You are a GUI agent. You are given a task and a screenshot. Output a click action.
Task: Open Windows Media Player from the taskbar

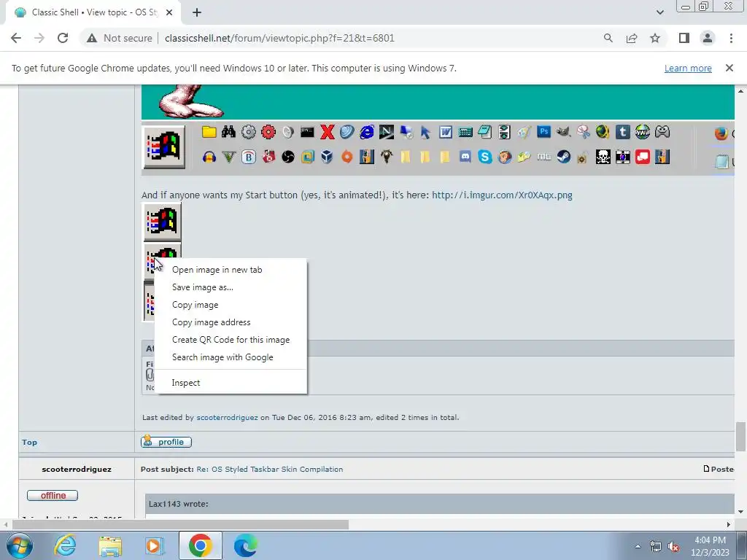tap(155, 545)
